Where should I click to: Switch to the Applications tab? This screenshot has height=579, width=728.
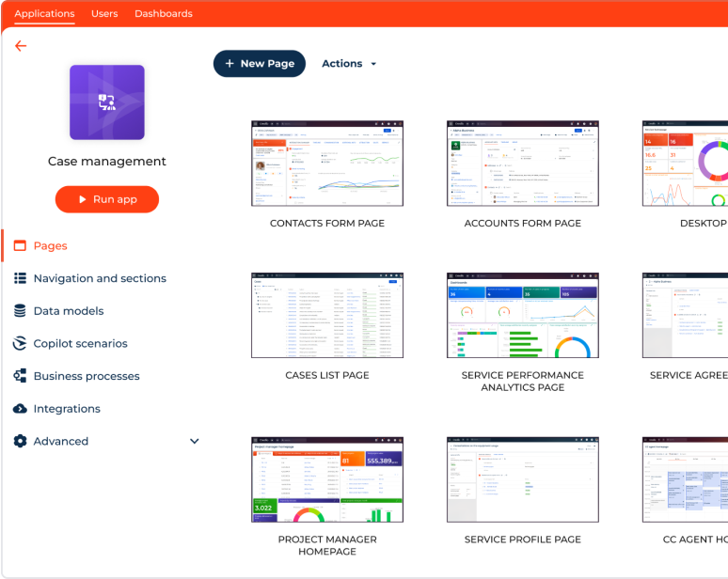click(x=44, y=13)
